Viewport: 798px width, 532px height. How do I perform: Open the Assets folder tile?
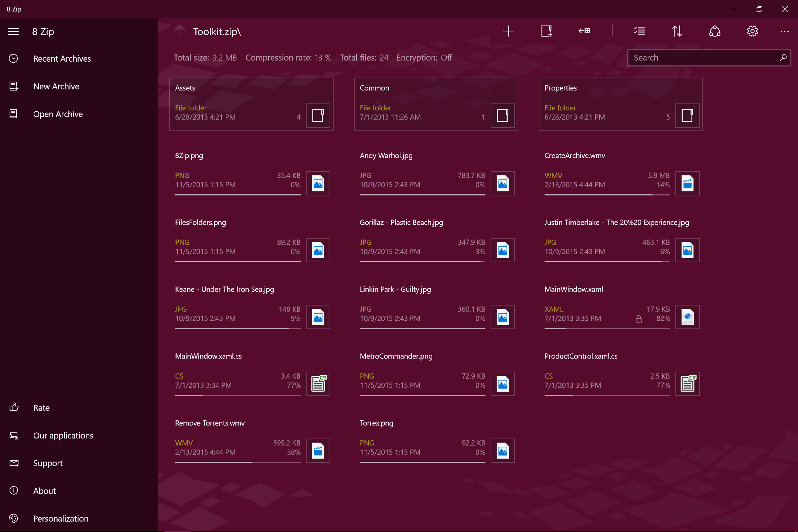click(251, 104)
